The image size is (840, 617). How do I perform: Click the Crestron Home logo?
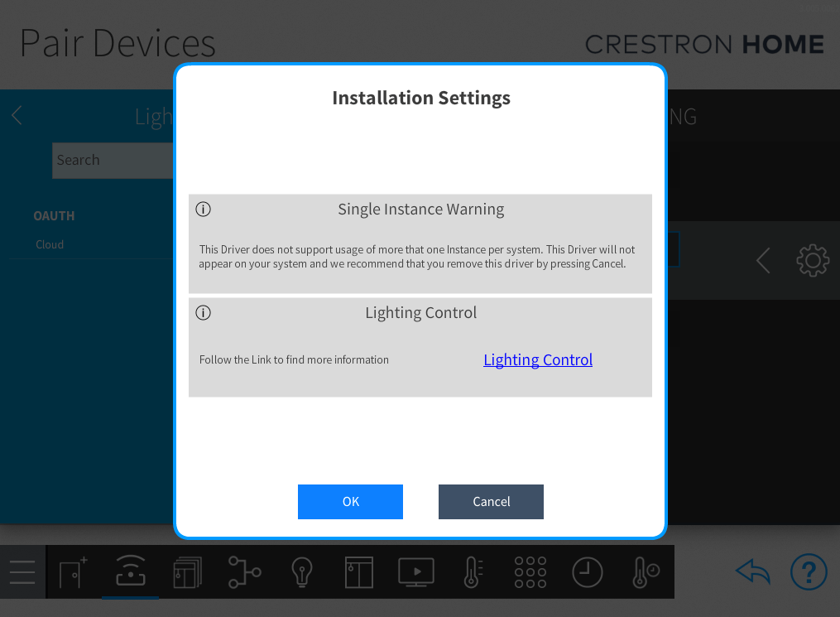704,45
